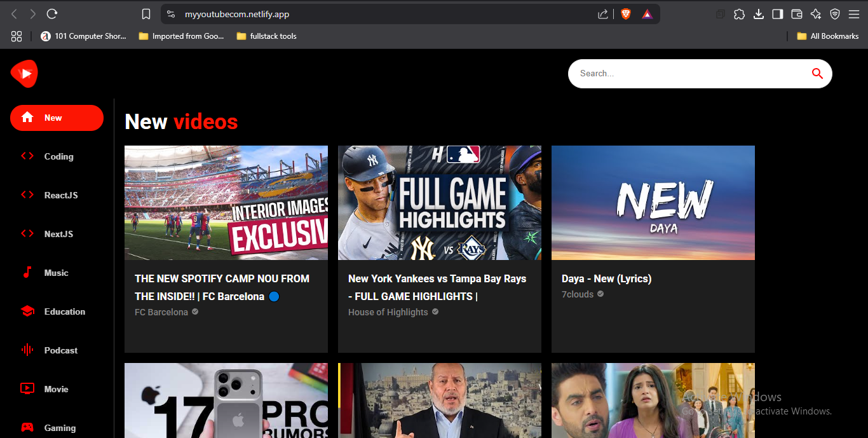Click the Search input field
Image resolution: width=868 pixels, height=438 pixels.
(686, 74)
